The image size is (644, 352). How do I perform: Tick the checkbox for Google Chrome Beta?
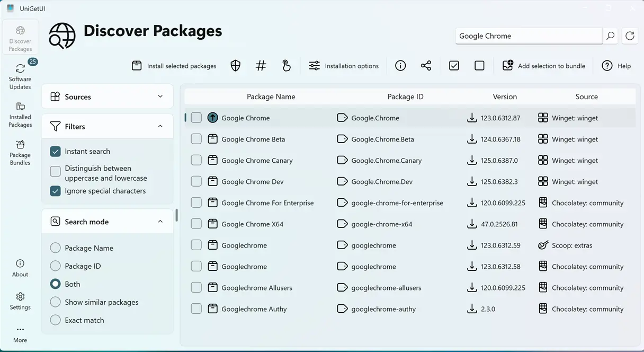[x=196, y=139]
